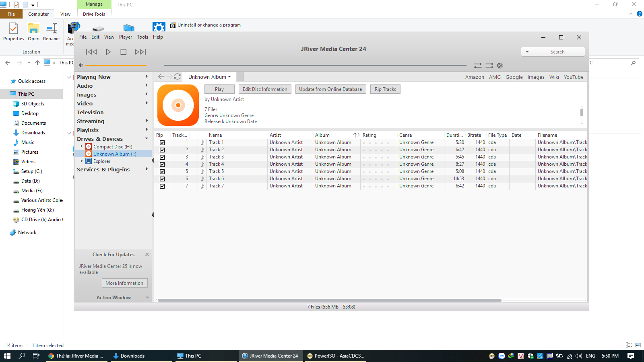Uncheck the Rip checkbox for Track 2
This screenshot has width=644, height=362.
coord(162,150)
